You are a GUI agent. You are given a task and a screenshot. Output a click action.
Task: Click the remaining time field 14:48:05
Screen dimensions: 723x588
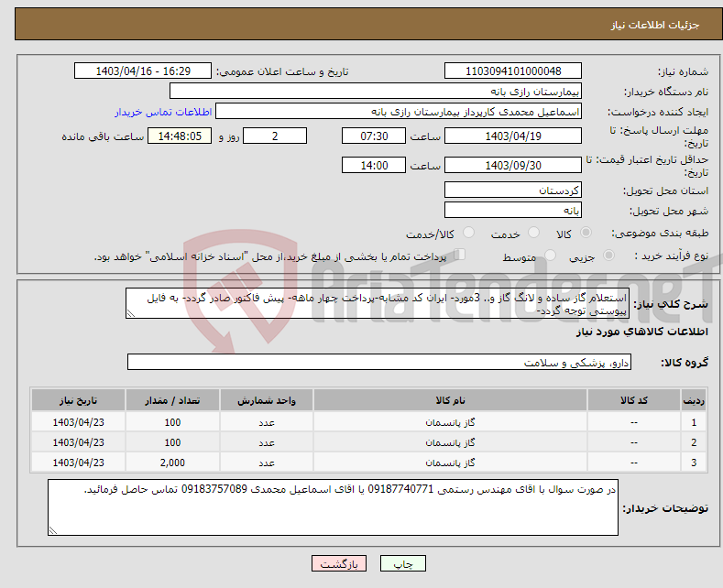[180, 136]
